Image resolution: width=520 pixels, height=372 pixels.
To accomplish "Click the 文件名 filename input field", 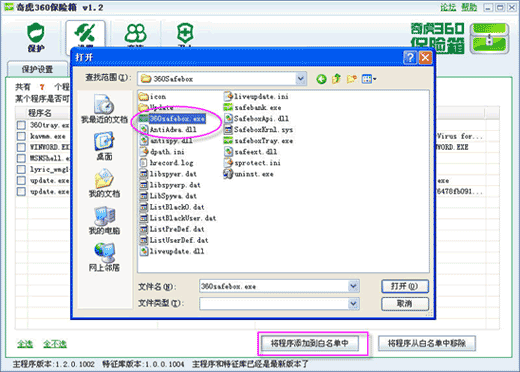I will tap(274, 286).
